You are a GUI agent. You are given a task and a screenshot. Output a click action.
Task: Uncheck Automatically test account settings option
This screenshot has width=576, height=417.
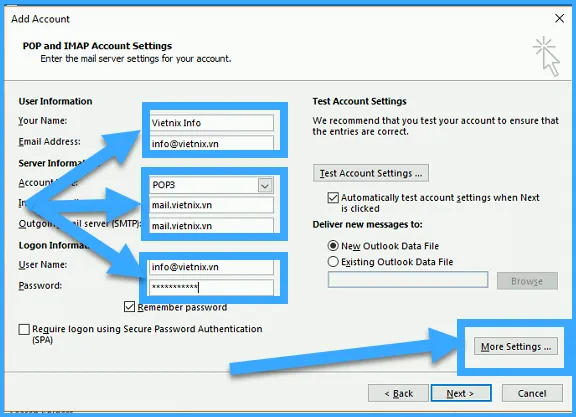pos(333,198)
